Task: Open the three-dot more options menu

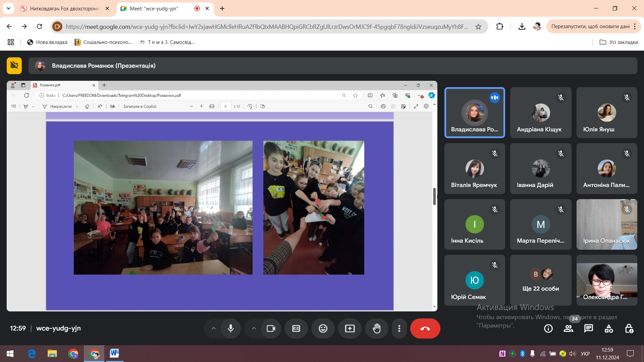Action: [x=399, y=328]
